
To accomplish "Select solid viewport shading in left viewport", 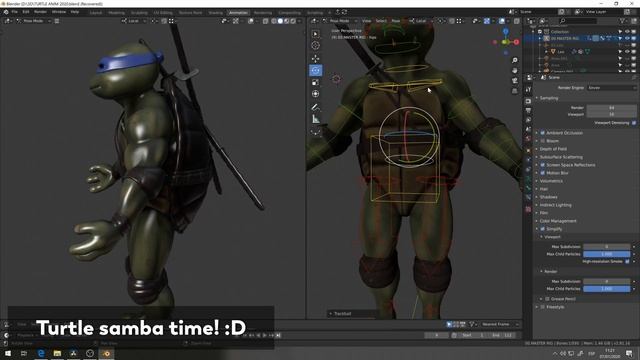I will [280, 21].
